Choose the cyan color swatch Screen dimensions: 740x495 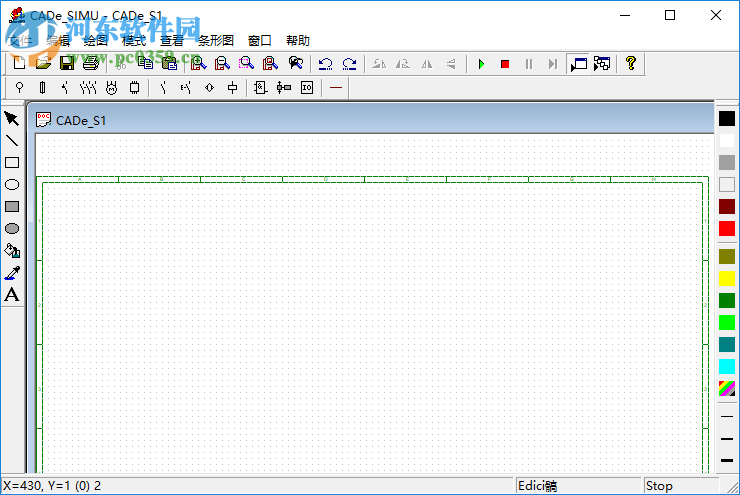pyautogui.click(x=727, y=366)
